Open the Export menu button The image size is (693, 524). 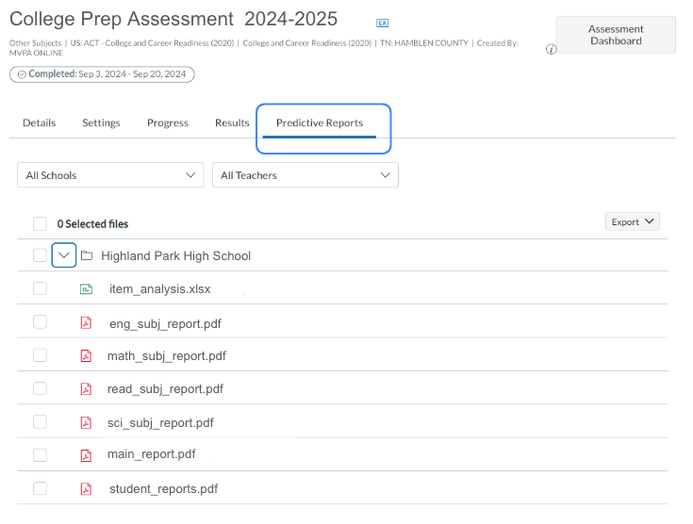(632, 222)
